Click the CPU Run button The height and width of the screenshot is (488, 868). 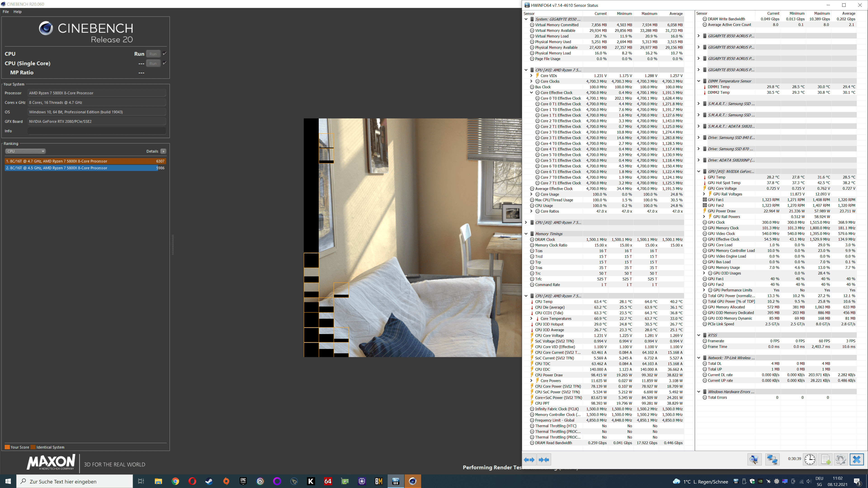pyautogui.click(x=153, y=54)
